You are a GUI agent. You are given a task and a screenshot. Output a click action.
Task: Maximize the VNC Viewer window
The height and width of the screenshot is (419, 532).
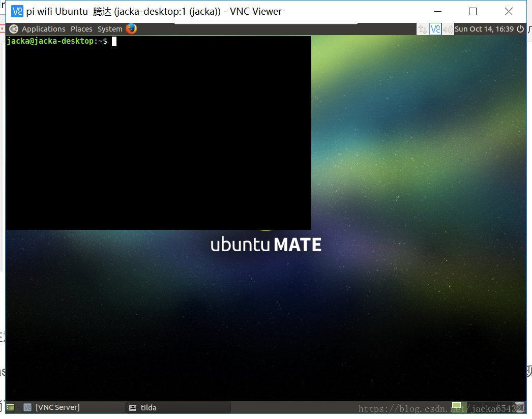coord(472,12)
